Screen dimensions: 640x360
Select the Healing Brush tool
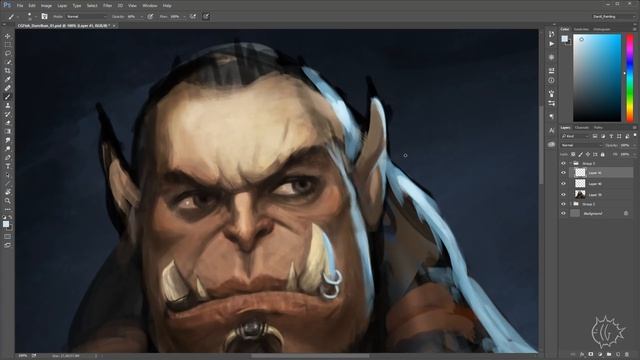pyautogui.click(x=8, y=88)
